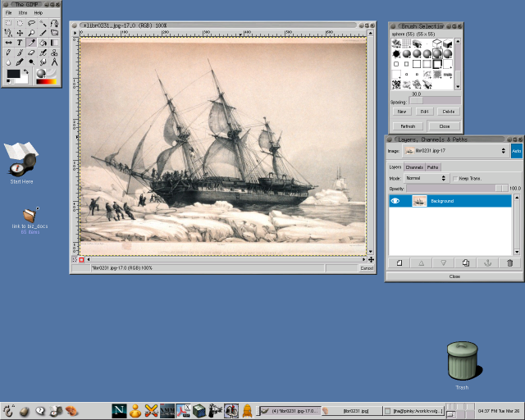The width and height of the screenshot is (525, 420).
Task: Enable the Keep Trans. checkbox
Action: 455,178
